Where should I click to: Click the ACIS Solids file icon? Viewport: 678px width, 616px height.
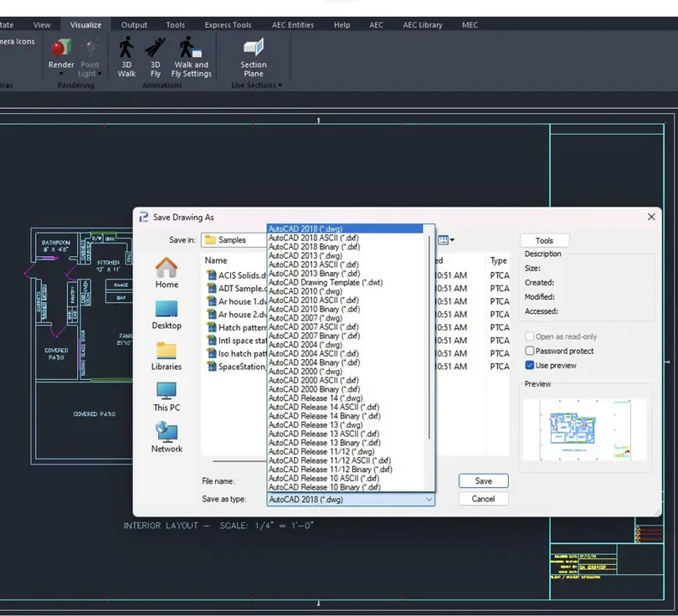click(212, 275)
